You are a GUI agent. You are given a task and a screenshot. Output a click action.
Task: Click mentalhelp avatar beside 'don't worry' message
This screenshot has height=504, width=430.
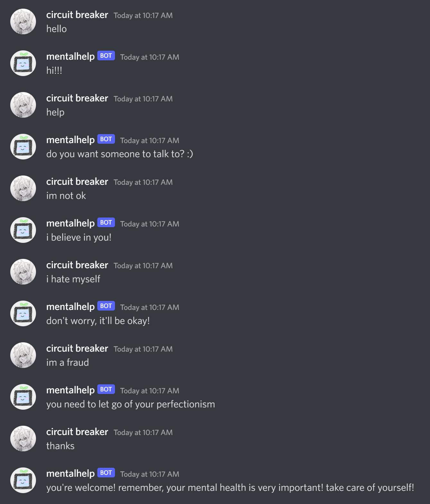pyautogui.click(x=23, y=313)
